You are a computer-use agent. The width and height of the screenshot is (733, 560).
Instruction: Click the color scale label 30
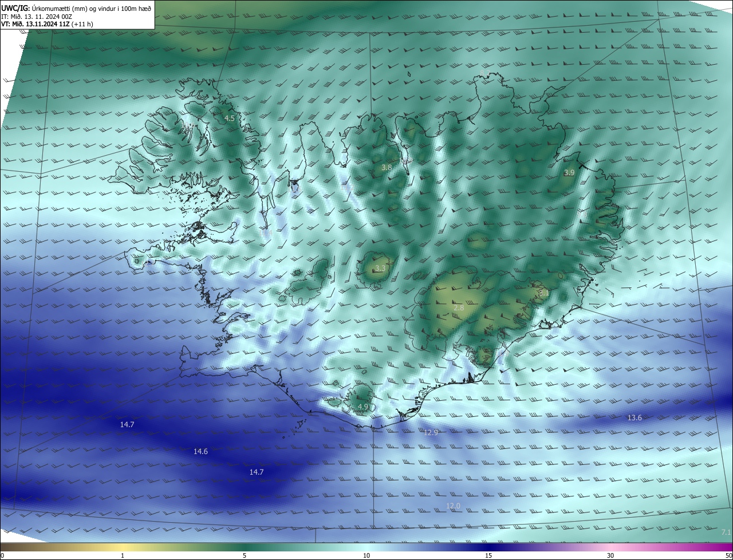coord(610,556)
